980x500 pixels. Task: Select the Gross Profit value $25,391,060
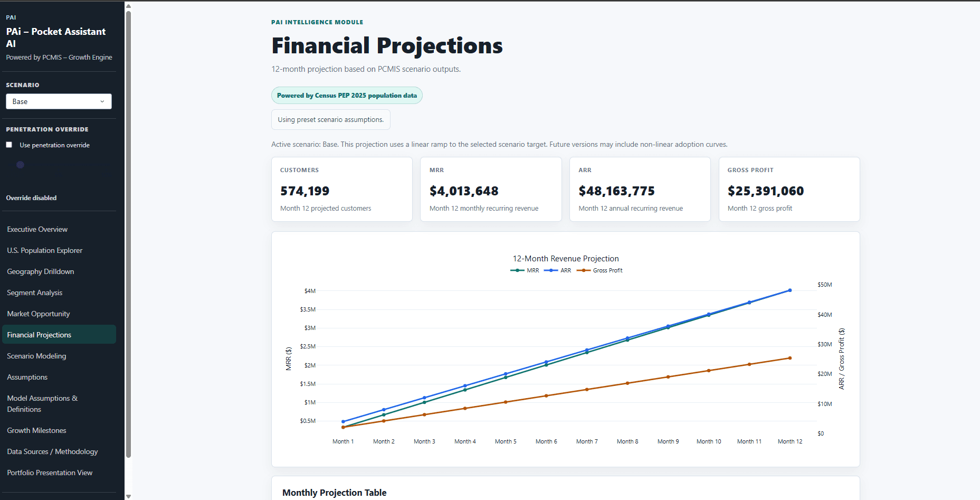click(x=766, y=191)
